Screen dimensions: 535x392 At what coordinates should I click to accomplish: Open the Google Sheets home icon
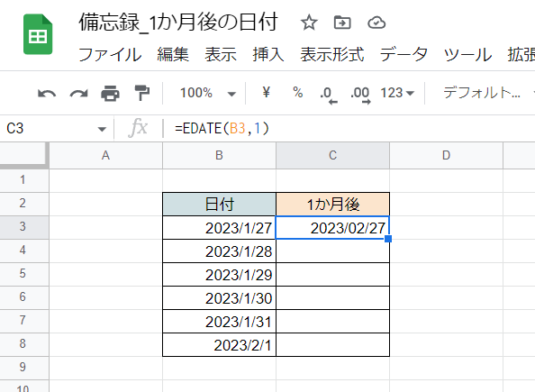point(38,34)
